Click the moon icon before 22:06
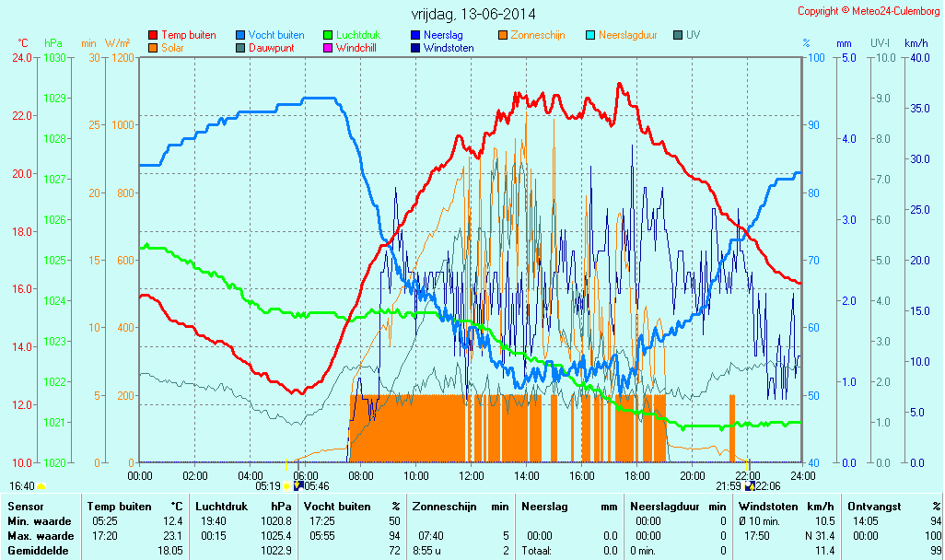The width and height of the screenshot is (945, 560). (x=750, y=485)
